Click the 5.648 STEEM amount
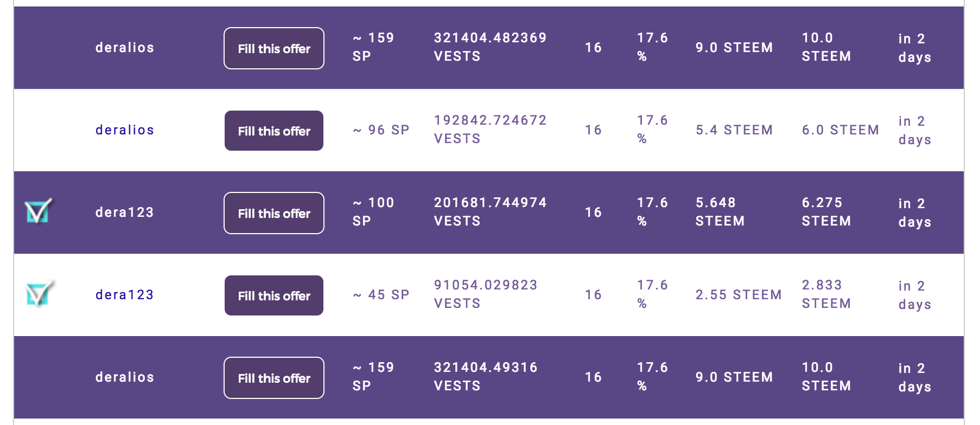980x425 pixels. (x=720, y=212)
